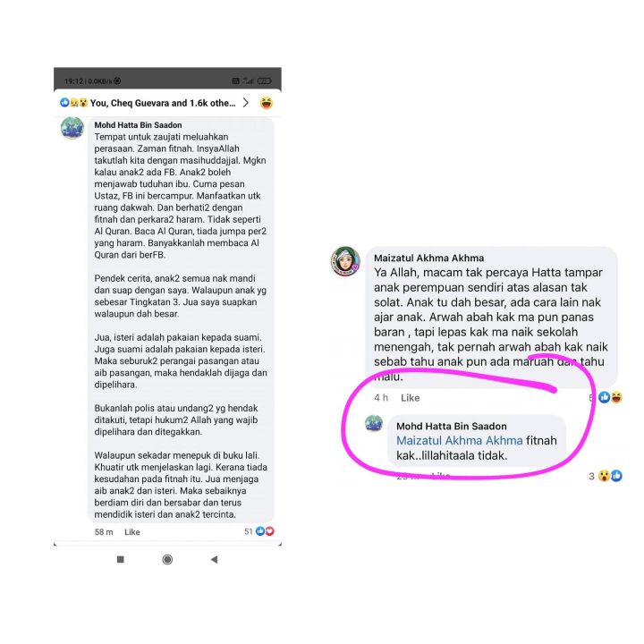Tap the laughing reaction emoji beside the reactions summary
The image size is (644, 644).
pyautogui.click(x=267, y=103)
